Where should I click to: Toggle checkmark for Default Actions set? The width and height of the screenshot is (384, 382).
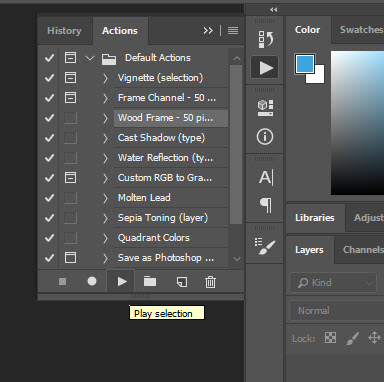49,58
